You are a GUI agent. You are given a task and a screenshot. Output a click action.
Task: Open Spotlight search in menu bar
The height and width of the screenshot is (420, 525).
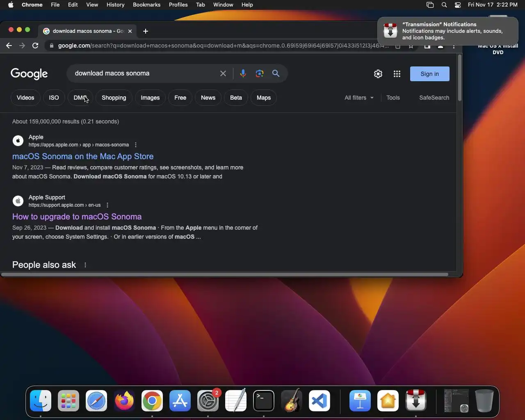pyautogui.click(x=444, y=5)
